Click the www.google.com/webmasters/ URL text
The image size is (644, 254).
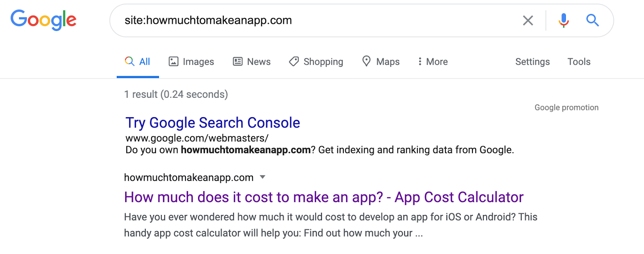tap(197, 138)
